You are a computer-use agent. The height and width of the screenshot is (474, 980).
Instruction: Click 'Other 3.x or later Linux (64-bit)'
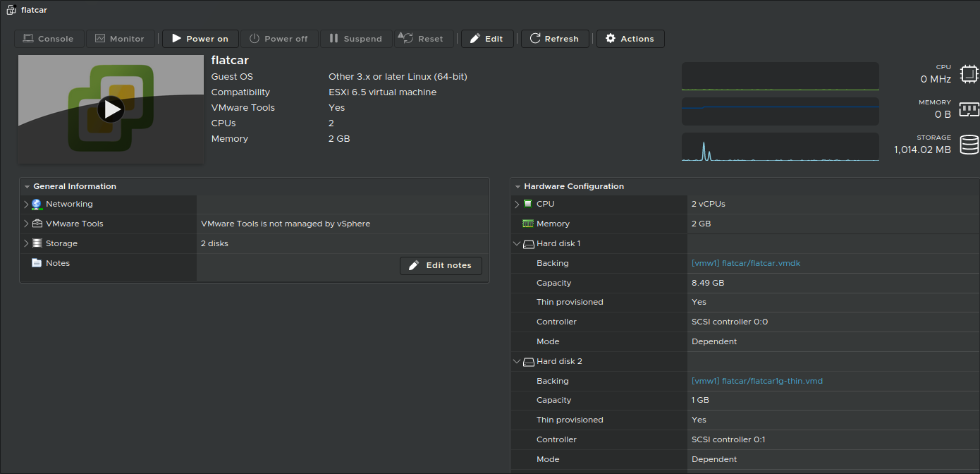(398, 77)
